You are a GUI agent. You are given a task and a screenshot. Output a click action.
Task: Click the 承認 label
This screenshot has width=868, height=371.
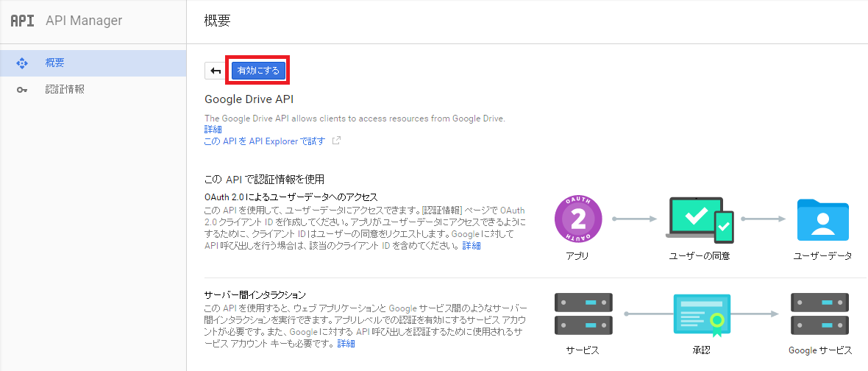coord(700,350)
